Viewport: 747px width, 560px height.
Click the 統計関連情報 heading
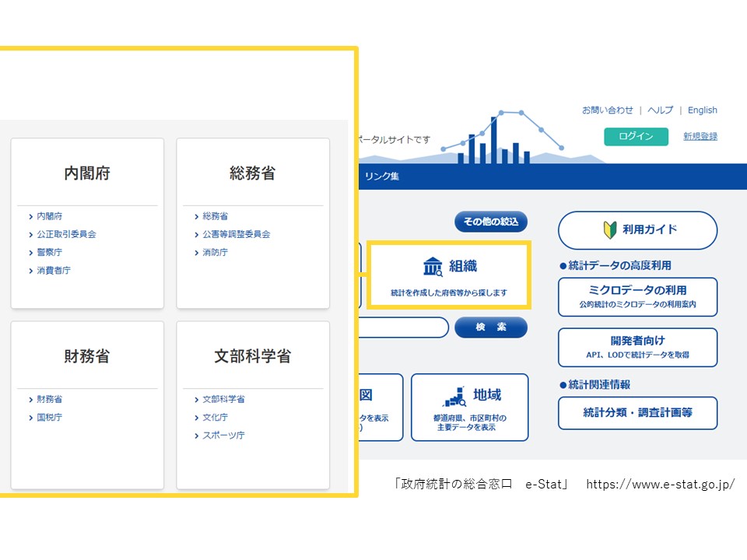[595, 384]
